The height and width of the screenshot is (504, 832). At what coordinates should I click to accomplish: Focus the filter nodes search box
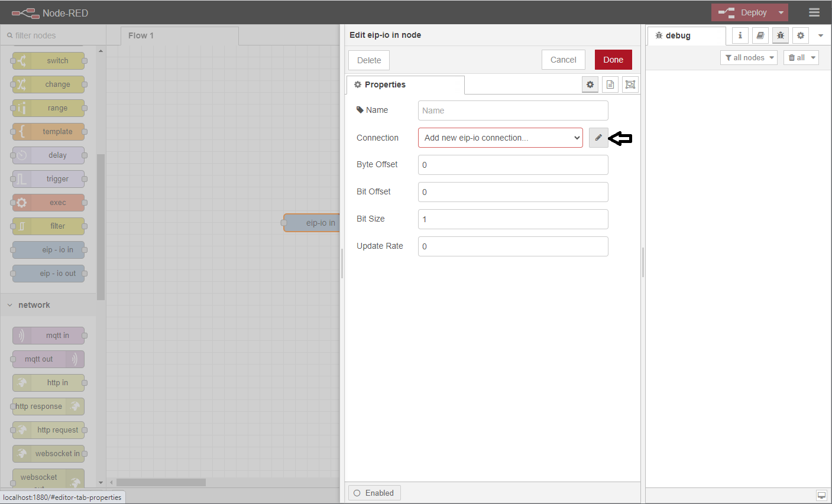tap(53, 35)
